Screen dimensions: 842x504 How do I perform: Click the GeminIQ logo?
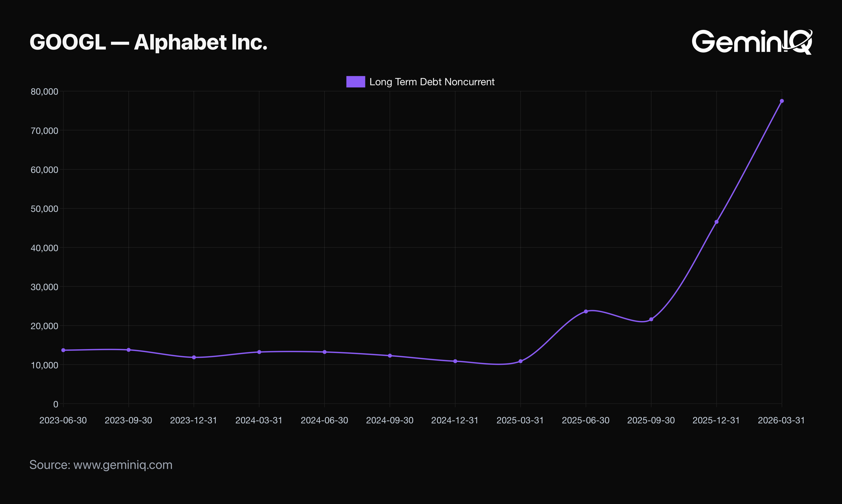(752, 42)
